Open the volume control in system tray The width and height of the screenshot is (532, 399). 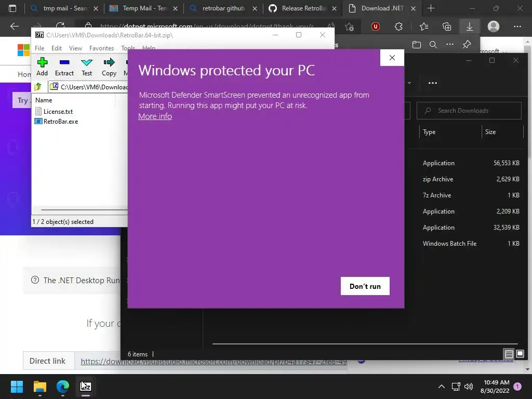pyautogui.click(x=469, y=387)
